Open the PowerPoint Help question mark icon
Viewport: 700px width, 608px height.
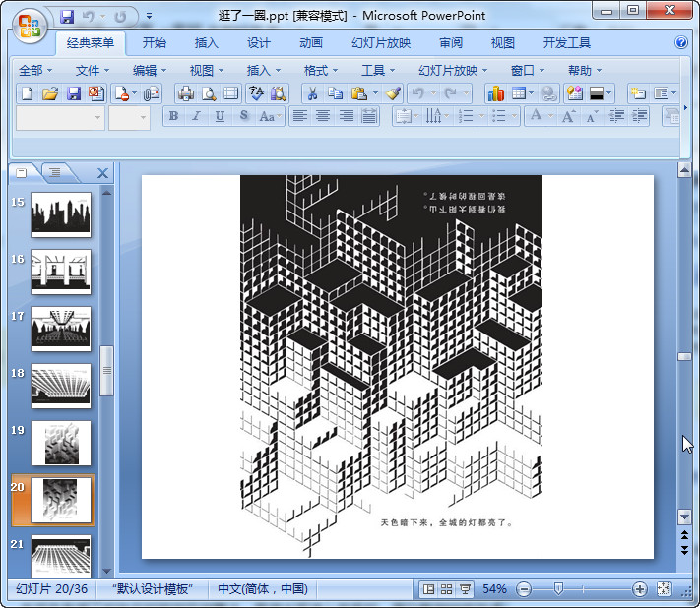[680, 43]
